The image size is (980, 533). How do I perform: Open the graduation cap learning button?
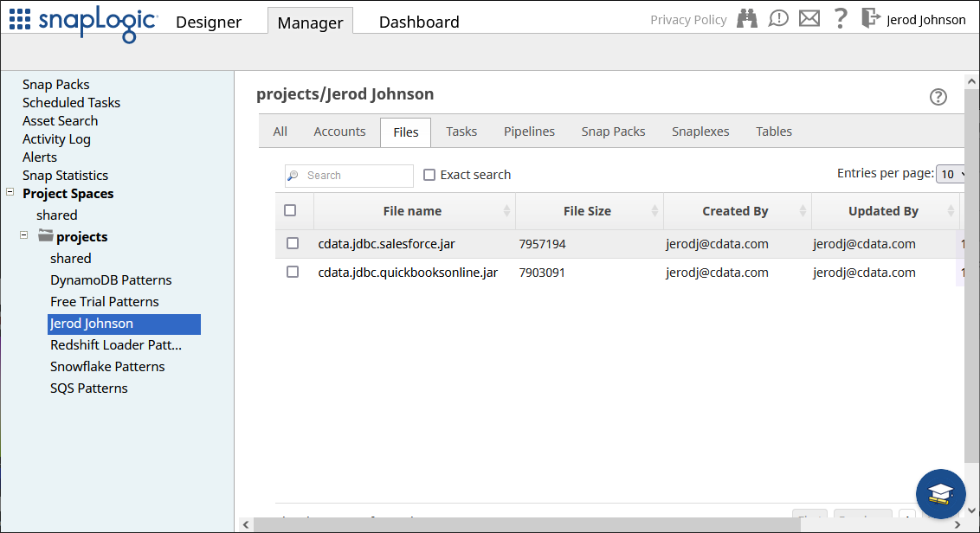coord(940,494)
